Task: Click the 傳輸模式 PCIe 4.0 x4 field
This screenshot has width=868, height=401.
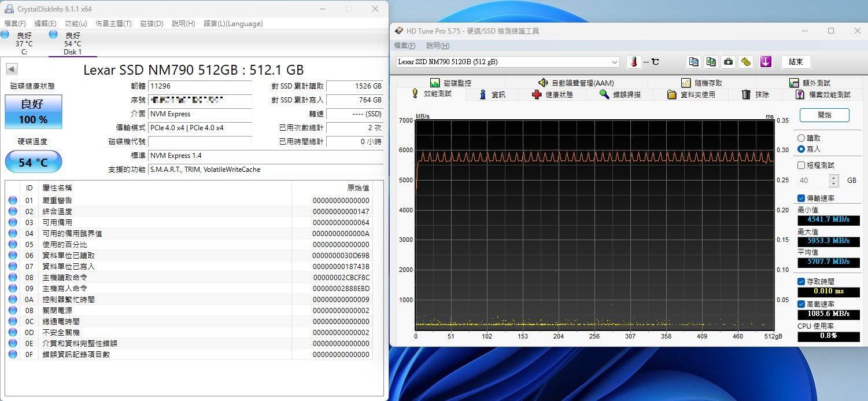Action: 200,127
